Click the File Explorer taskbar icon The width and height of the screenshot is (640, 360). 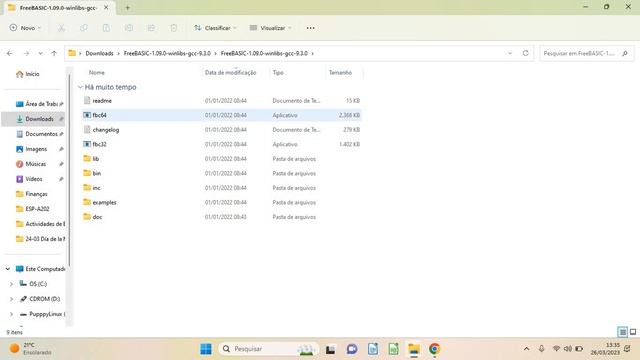pyautogui.click(x=414, y=349)
